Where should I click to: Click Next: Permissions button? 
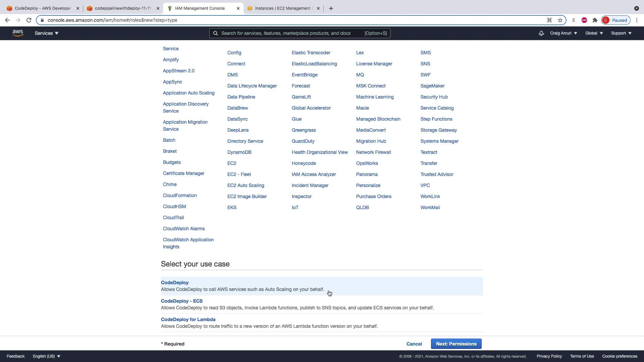(456, 344)
